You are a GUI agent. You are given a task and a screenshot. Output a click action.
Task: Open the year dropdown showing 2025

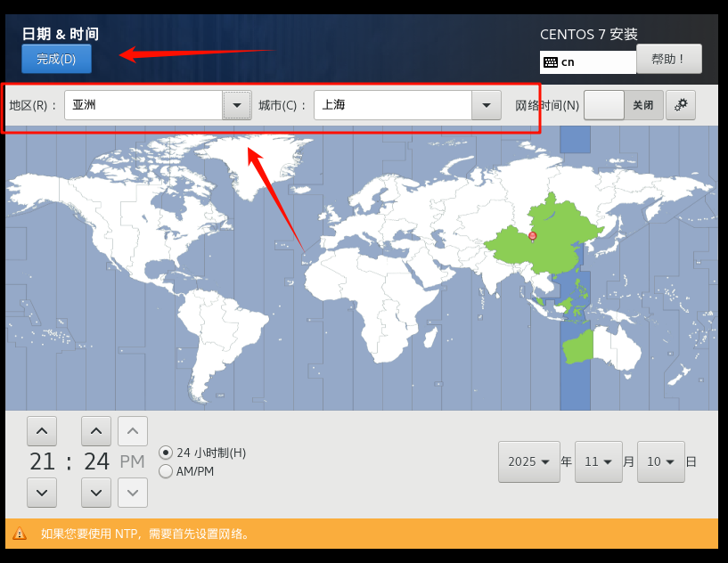click(x=529, y=461)
